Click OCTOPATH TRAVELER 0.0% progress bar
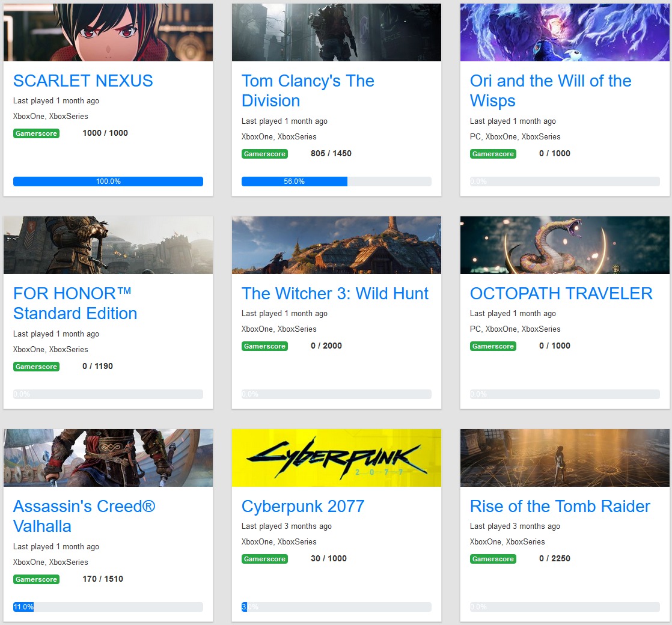The height and width of the screenshot is (625, 672). (x=565, y=394)
